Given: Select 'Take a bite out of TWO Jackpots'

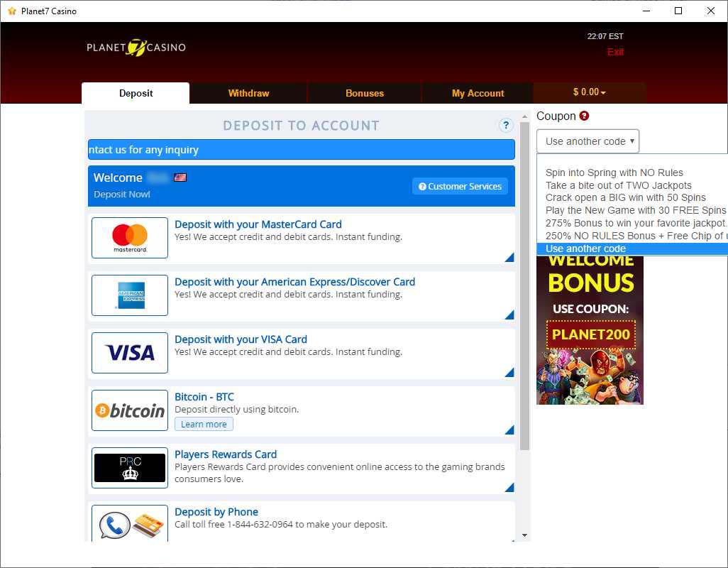Looking at the screenshot, I should click(x=632, y=185).
